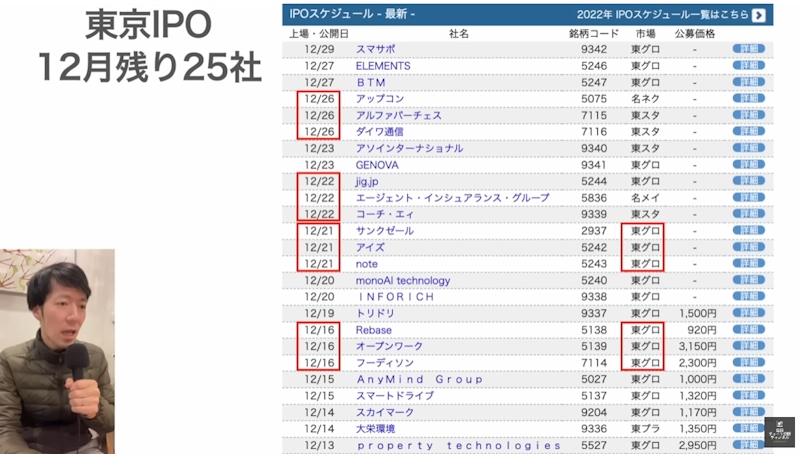Viewport: 800px width, 454px height.
Task: Open the INFORICH company link
Action: [395, 296]
